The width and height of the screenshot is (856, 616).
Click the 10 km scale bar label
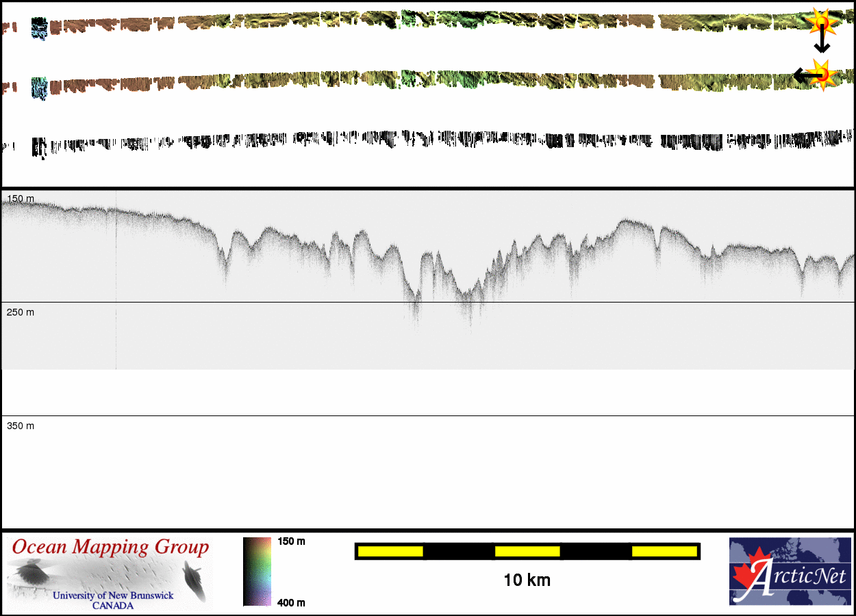(527, 580)
